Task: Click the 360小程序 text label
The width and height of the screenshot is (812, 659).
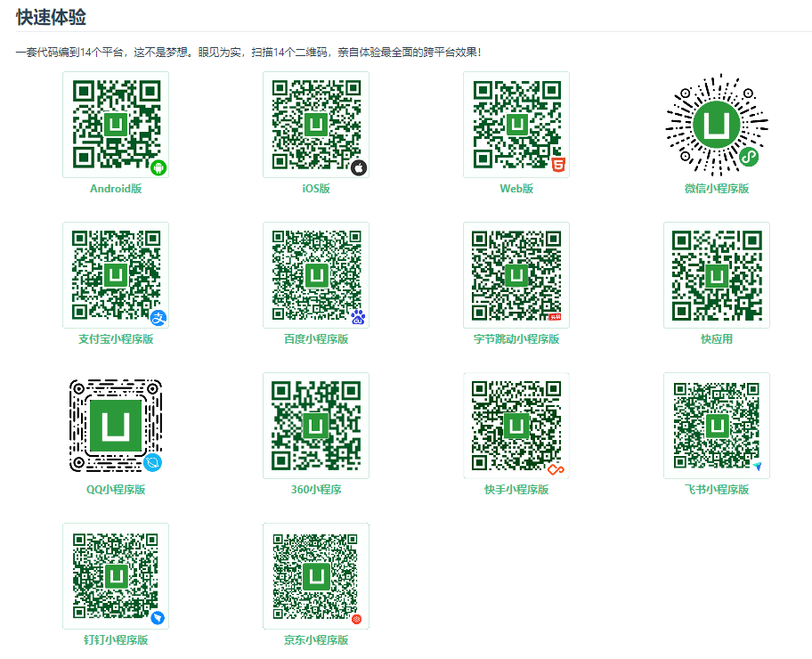Action: [x=316, y=490]
